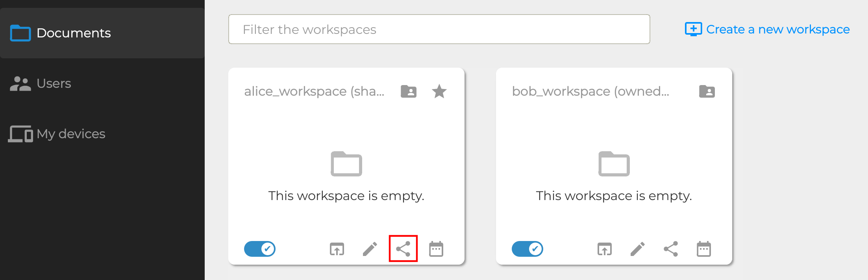
Task: Disable the bob_workspace toggle switch
Action: pyautogui.click(x=527, y=249)
